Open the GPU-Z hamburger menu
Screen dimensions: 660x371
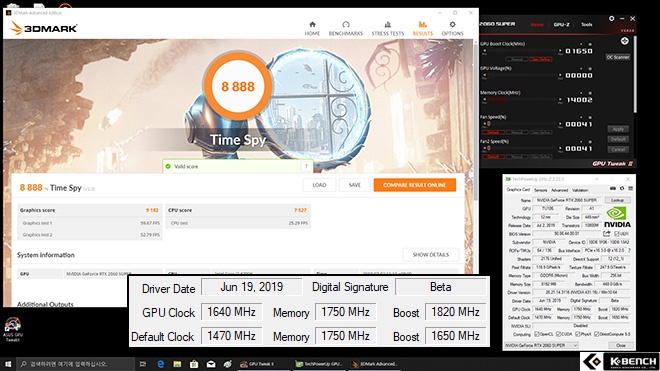[x=630, y=189]
